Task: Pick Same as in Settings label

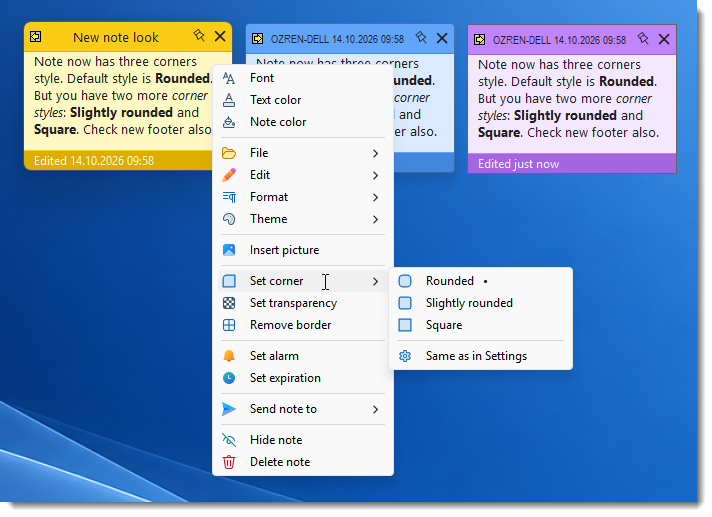Action: tap(476, 356)
